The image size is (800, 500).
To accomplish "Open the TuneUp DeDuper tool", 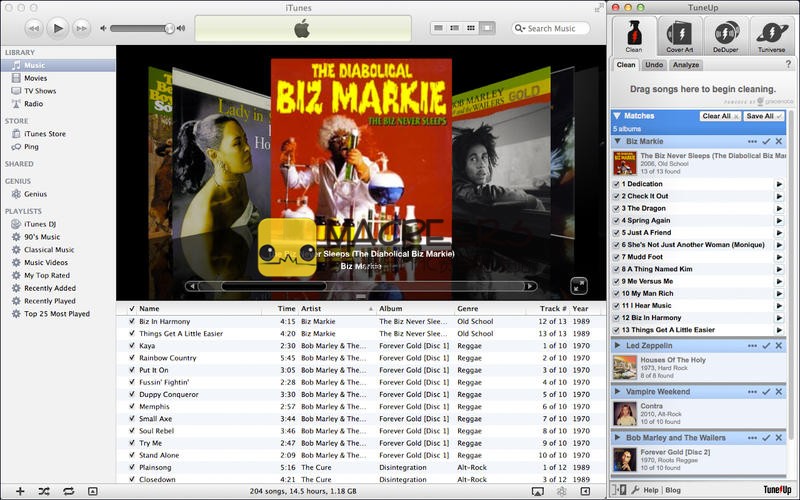I will pyautogui.click(x=725, y=36).
